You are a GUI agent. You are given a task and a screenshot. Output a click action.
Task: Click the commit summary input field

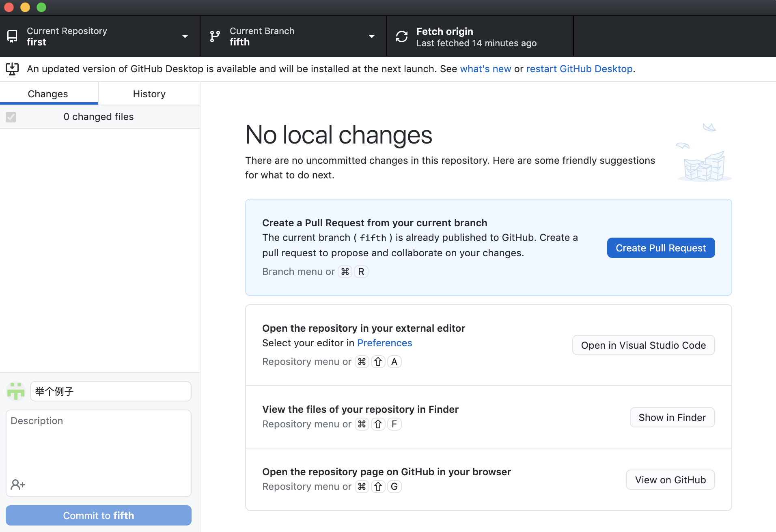pos(110,392)
